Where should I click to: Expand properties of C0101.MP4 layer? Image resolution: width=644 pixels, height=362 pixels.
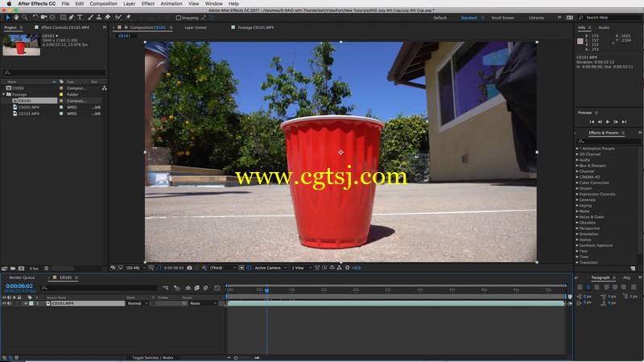tap(26, 303)
